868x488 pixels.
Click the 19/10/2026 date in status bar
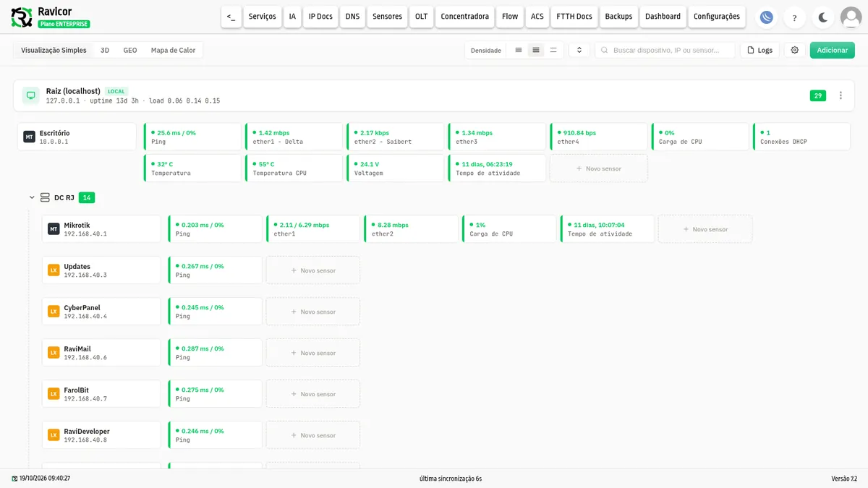45,479
